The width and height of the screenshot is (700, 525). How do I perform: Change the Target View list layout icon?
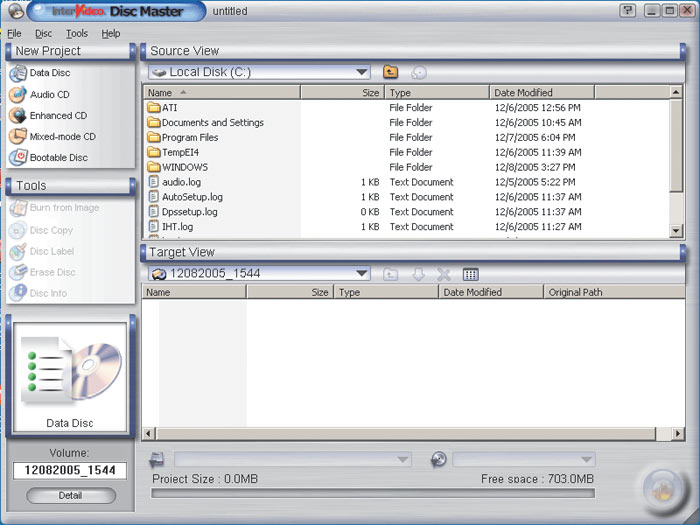(471, 274)
